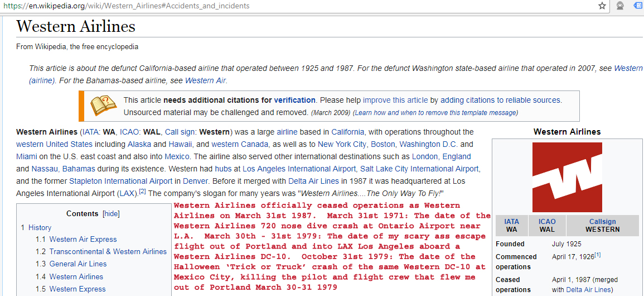The width and height of the screenshot is (644, 296).
Task: Click the Callsign header in infobox
Action: 602,222
